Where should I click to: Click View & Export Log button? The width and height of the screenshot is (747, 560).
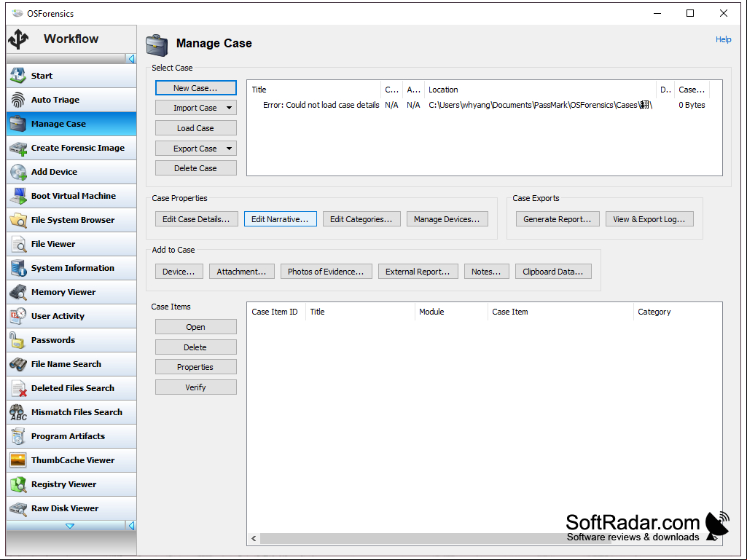click(649, 219)
